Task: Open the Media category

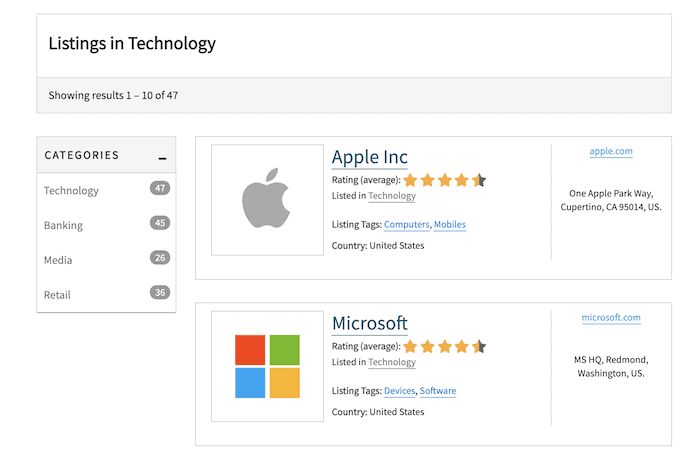Action: pos(58,260)
